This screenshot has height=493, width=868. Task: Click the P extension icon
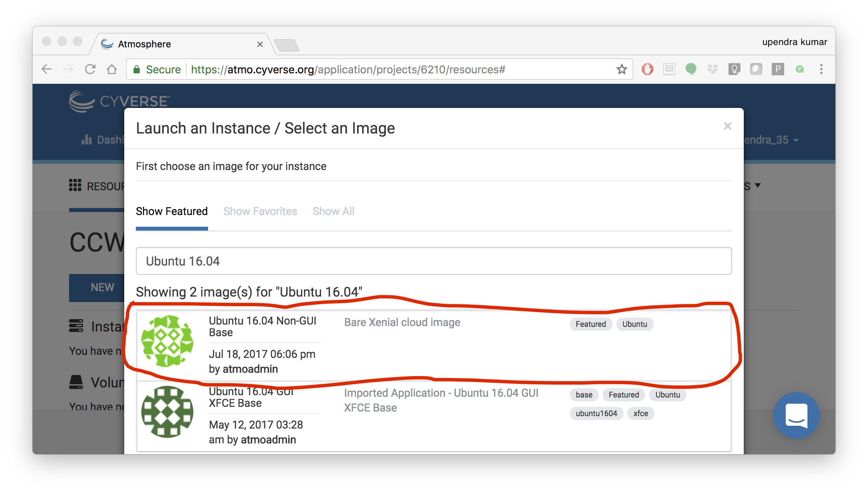[x=778, y=69]
